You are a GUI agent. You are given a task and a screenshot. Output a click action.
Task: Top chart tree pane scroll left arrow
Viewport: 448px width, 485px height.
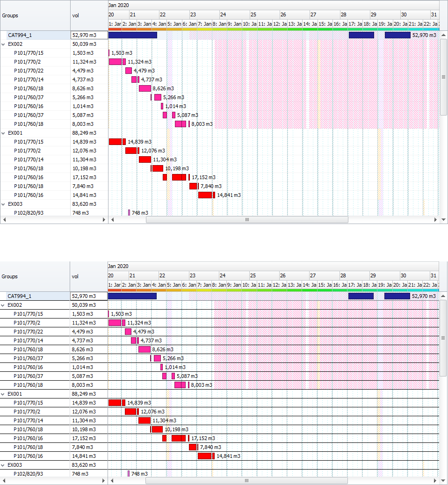(x=4, y=220)
